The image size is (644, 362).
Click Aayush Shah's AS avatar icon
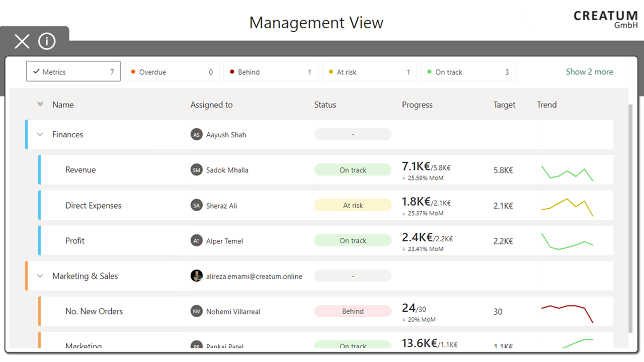[196, 135]
